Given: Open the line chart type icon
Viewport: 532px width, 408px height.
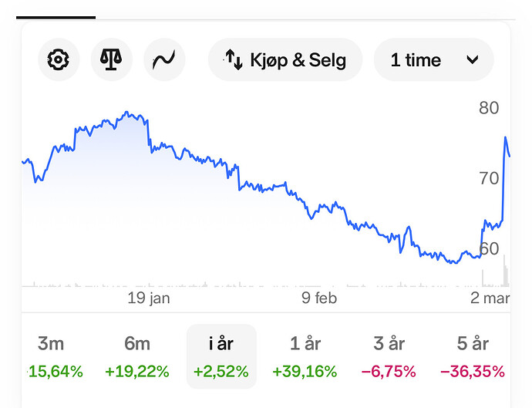Looking at the screenshot, I should [x=164, y=59].
